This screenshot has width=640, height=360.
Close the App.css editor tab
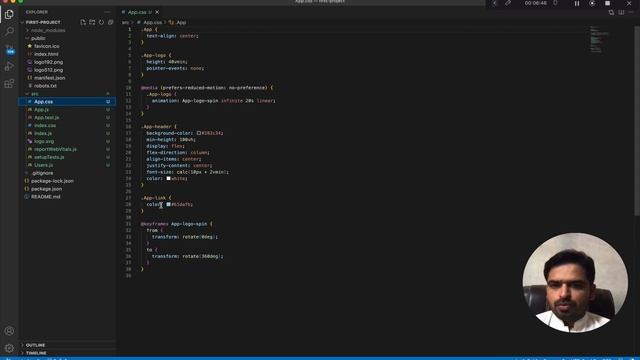(157, 12)
